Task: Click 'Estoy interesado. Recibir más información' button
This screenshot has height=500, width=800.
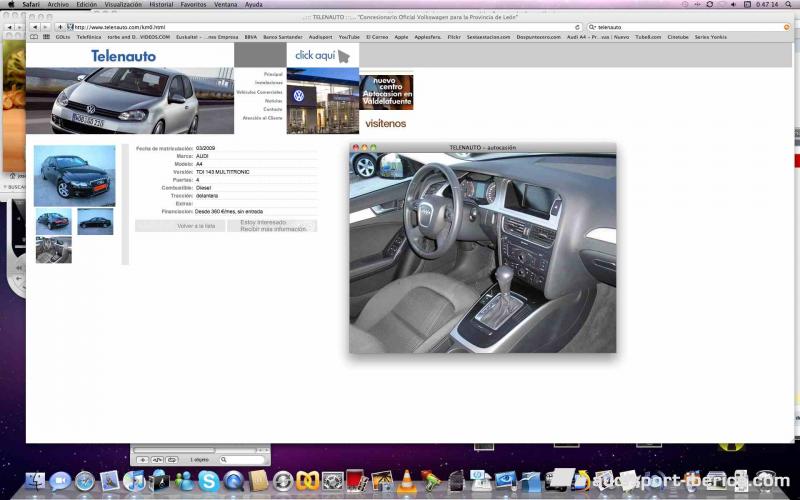Action: 272,226
